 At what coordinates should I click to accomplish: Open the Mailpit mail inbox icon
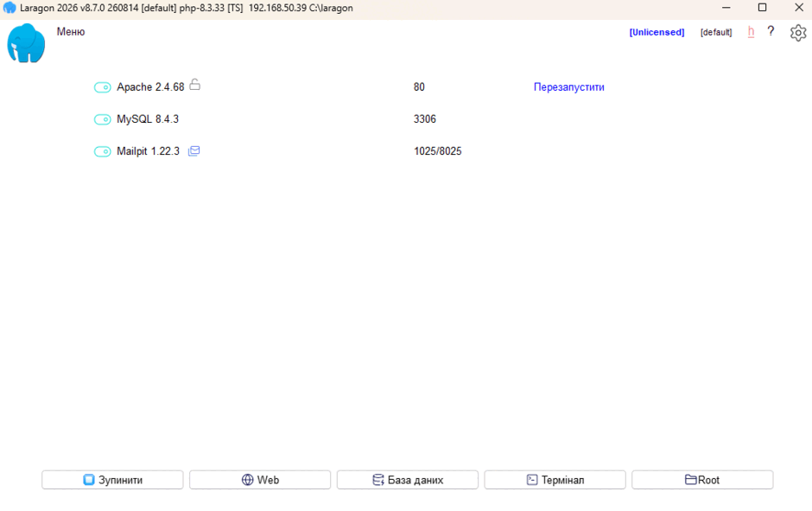[193, 150]
